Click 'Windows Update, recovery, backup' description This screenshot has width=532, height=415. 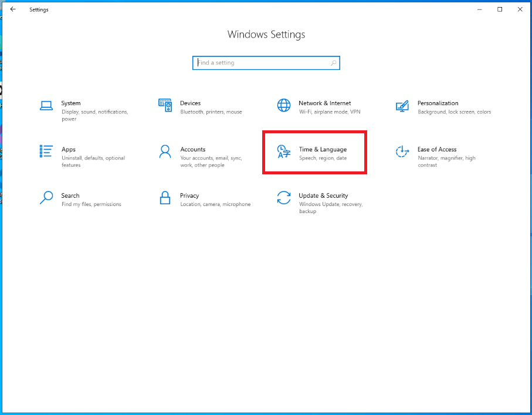(331, 208)
